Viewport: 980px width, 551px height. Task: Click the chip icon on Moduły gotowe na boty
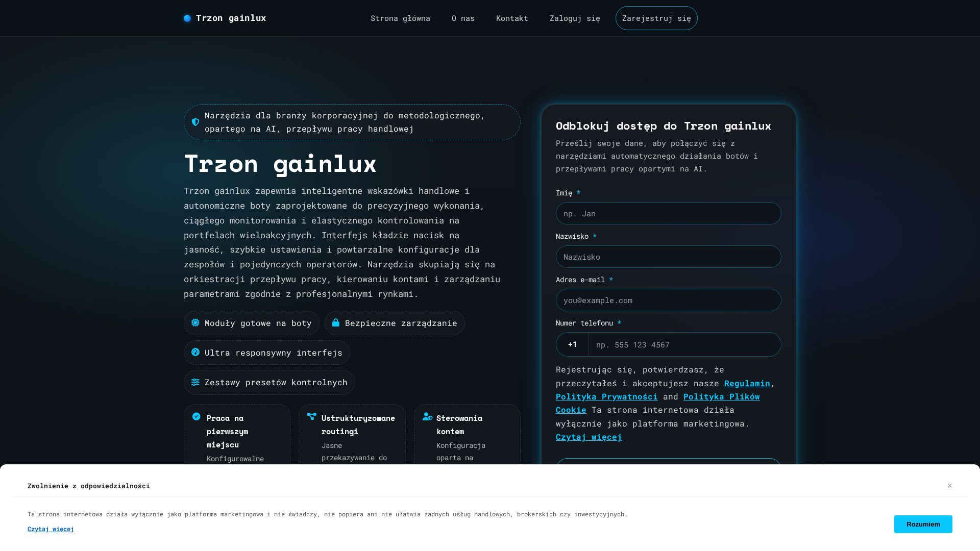[x=195, y=322]
